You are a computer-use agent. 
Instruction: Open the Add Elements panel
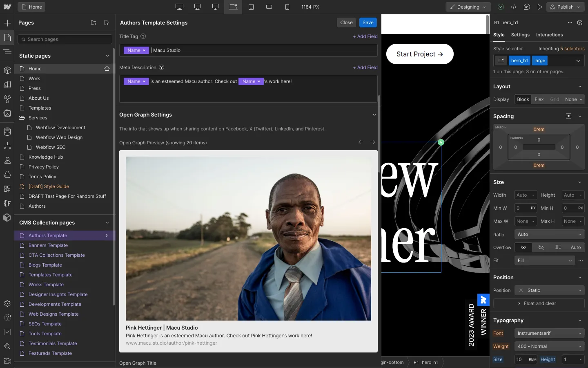click(x=7, y=23)
